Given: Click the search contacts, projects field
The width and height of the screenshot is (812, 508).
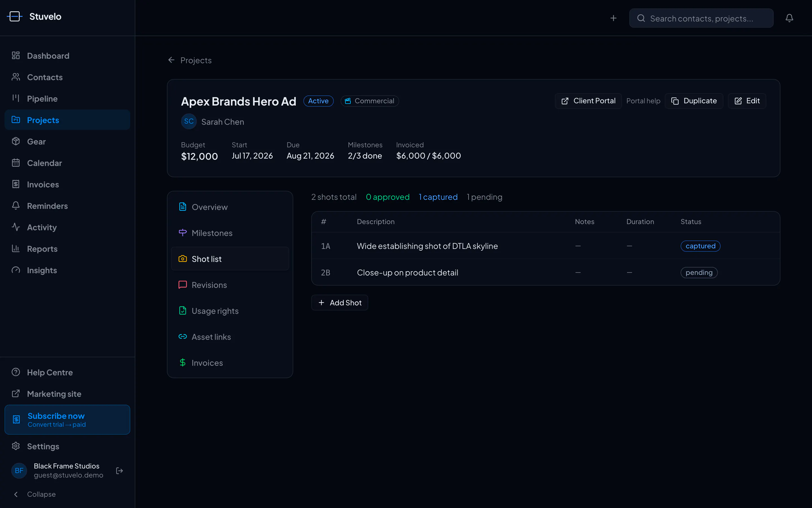Looking at the screenshot, I should point(701,18).
